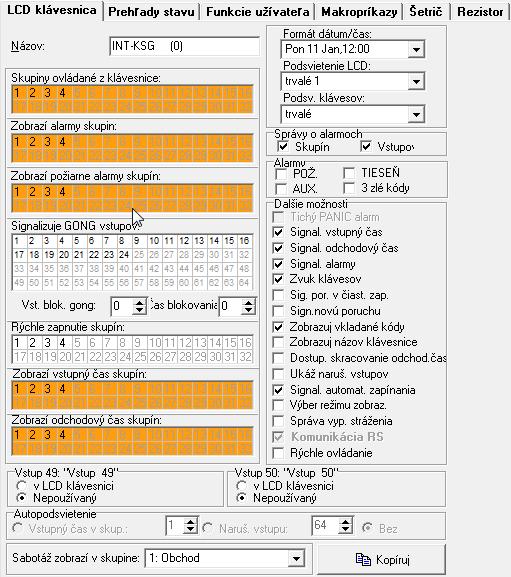Screen dimensions: 511x577
Task: Toggle input 17 in Signalizuje GONG vstupov
Action: click(x=19, y=255)
